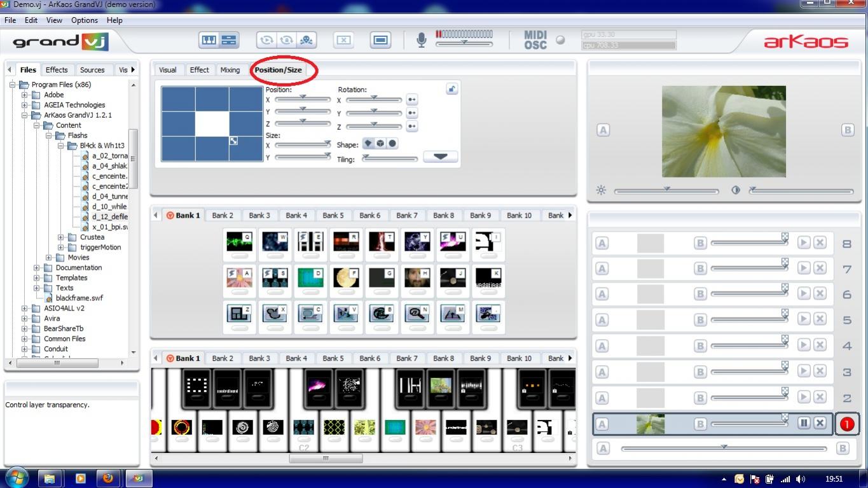Open the dropdown arrow below Shape icons
The height and width of the screenshot is (488, 868).
tap(440, 157)
